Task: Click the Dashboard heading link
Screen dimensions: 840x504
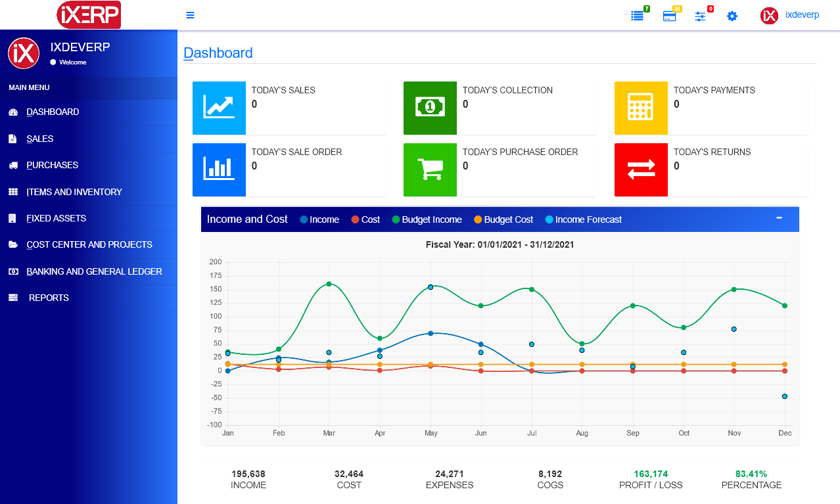Action: pos(218,53)
